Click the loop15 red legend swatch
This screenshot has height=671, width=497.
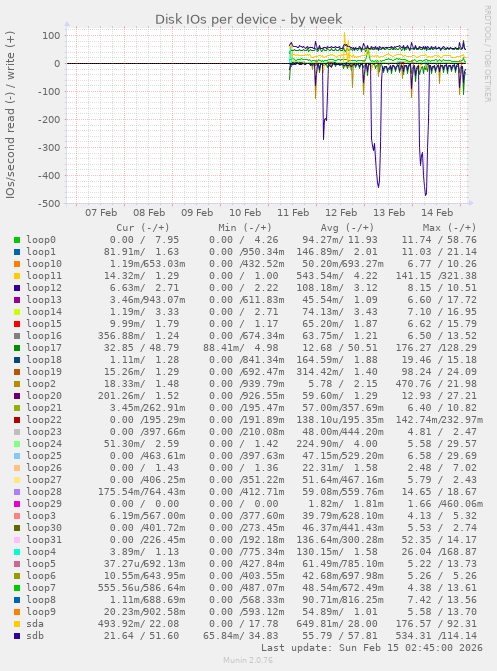(17, 324)
